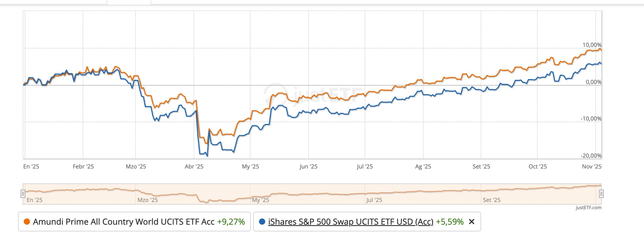Click the Abr '25 x-axis label
Screen dimensions: 644x236
194,166
